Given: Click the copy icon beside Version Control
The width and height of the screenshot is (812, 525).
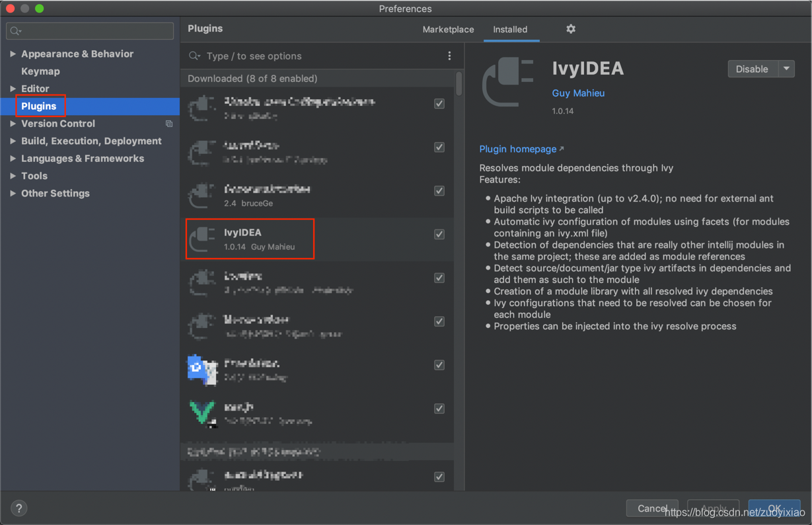Looking at the screenshot, I should (169, 124).
